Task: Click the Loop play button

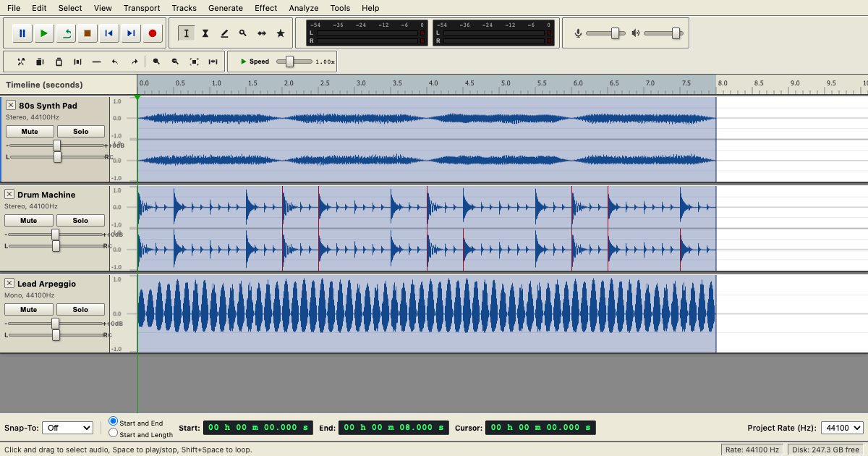Action: coord(66,33)
